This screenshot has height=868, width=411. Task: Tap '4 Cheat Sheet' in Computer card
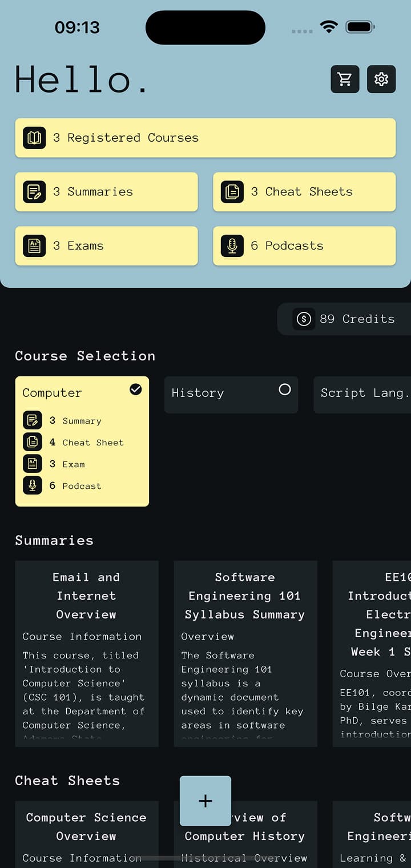tap(86, 442)
